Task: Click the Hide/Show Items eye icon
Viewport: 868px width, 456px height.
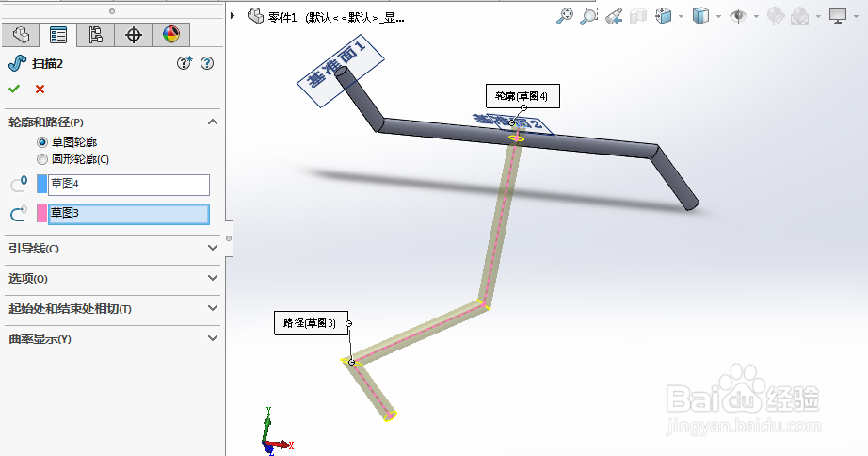Action: pos(738,16)
